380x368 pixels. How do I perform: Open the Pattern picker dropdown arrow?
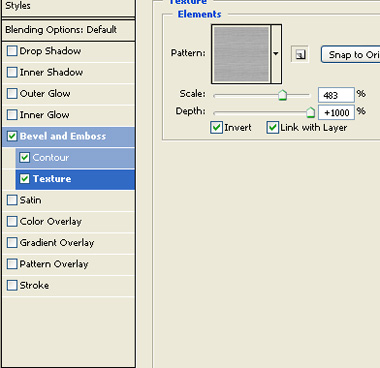coord(276,54)
